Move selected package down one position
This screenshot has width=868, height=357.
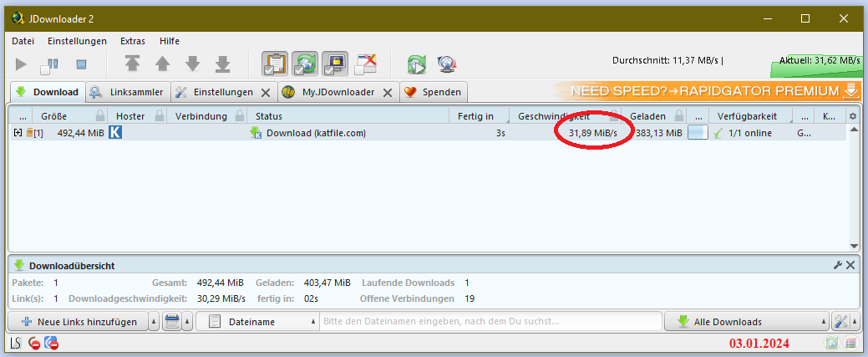tap(192, 64)
